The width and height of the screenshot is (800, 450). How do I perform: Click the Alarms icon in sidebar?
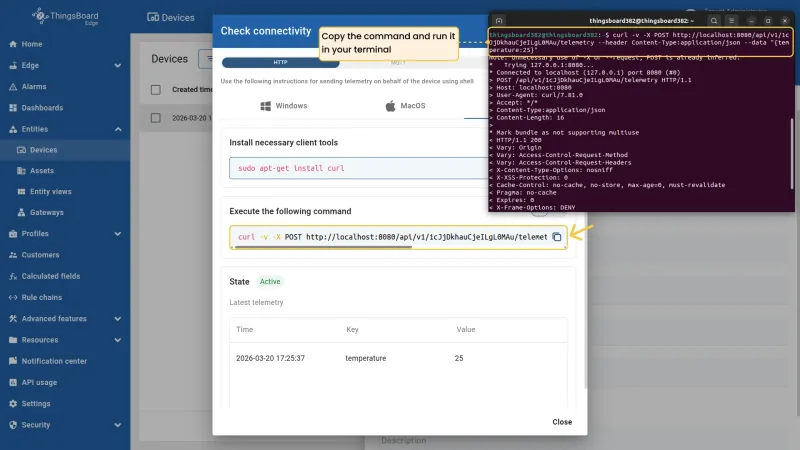coord(13,87)
